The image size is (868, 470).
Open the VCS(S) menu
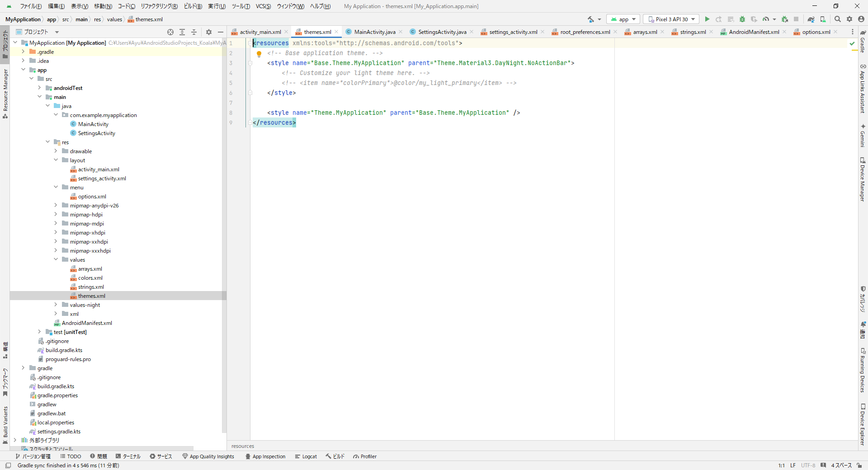coord(263,6)
